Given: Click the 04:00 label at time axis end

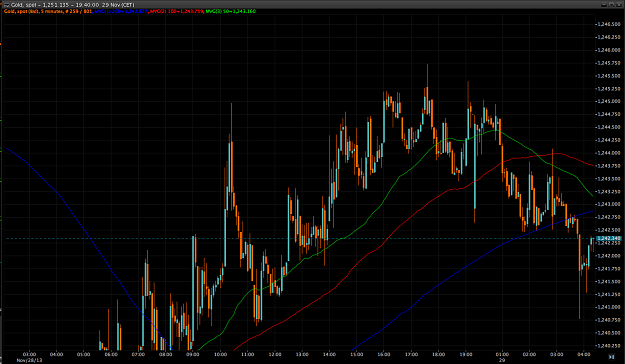Looking at the screenshot, I should coord(584,354).
